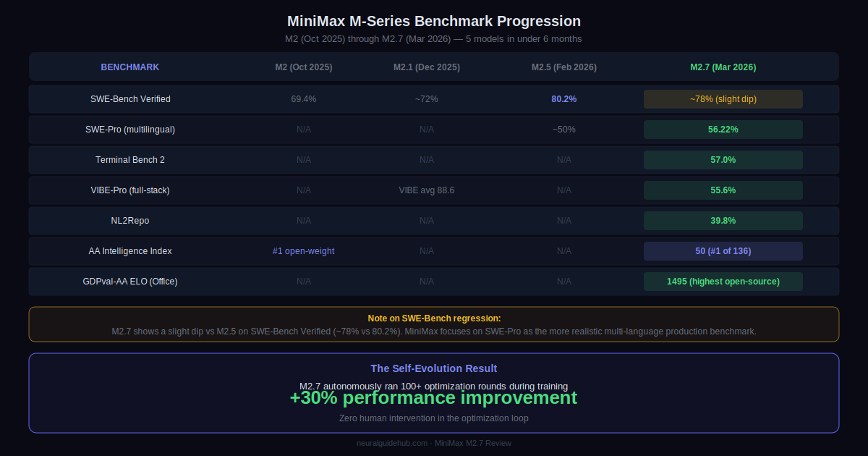Select the M2.7 (Mar 2026) column header

coord(723,67)
